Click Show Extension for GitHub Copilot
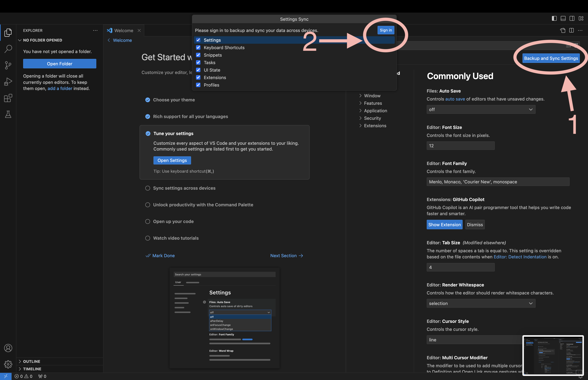Image resolution: width=588 pixels, height=380 pixels. point(444,225)
